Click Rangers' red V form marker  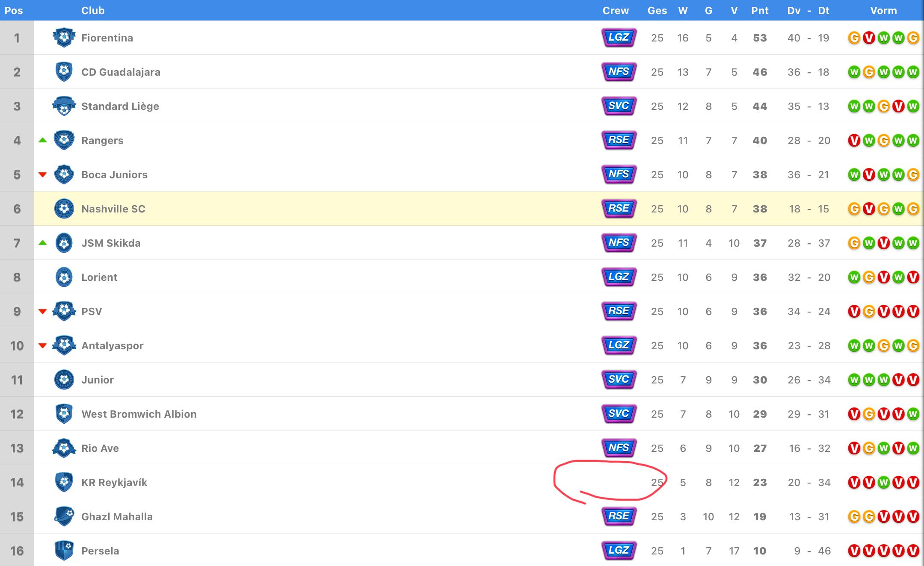[x=854, y=140]
